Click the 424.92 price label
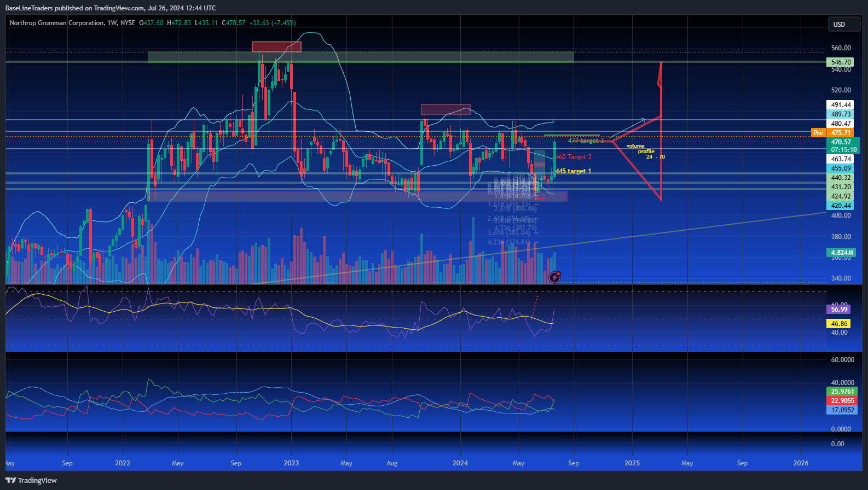The height and width of the screenshot is (490, 868). tap(841, 196)
